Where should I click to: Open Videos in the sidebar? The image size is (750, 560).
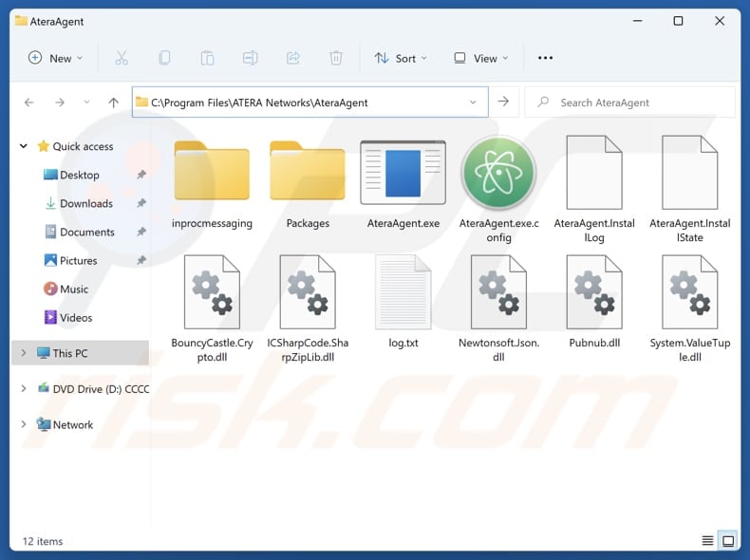click(x=68, y=318)
